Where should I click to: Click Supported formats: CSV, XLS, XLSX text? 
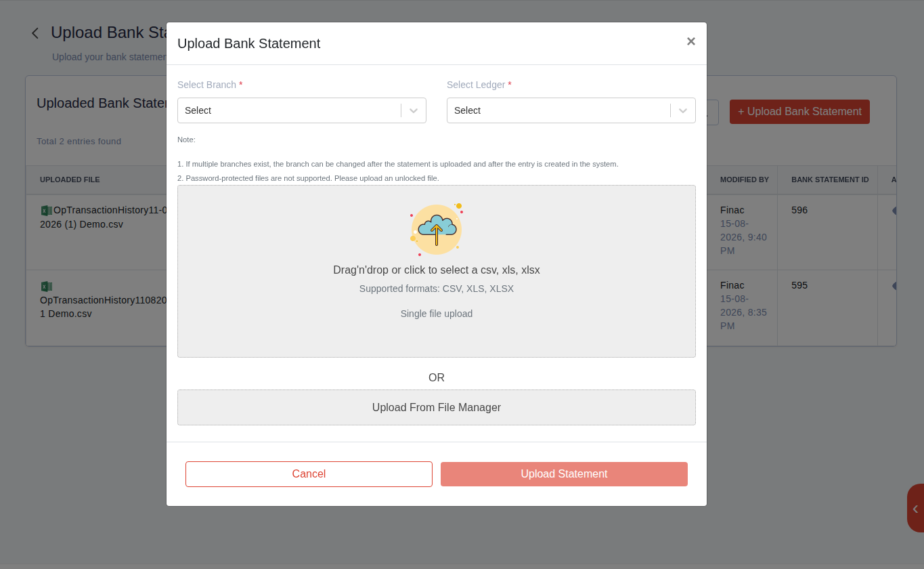tap(437, 289)
